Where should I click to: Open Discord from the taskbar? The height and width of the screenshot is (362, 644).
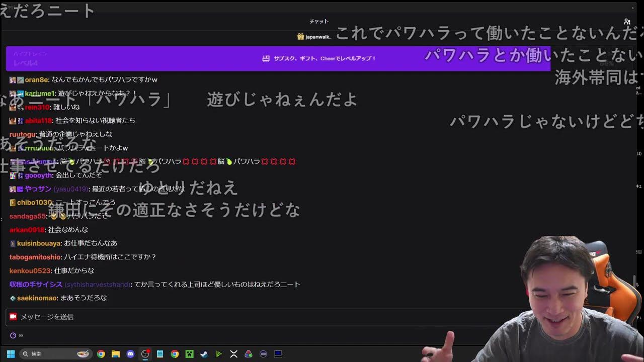coord(130,354)
